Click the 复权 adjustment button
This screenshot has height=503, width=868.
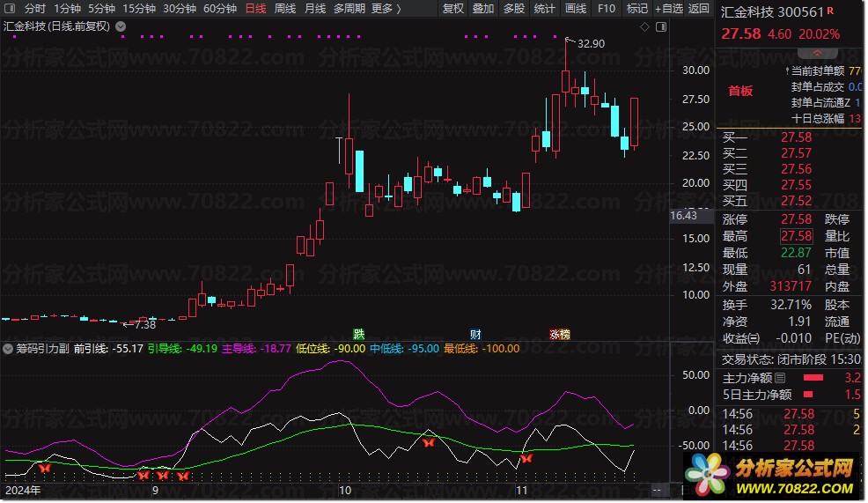452,8
